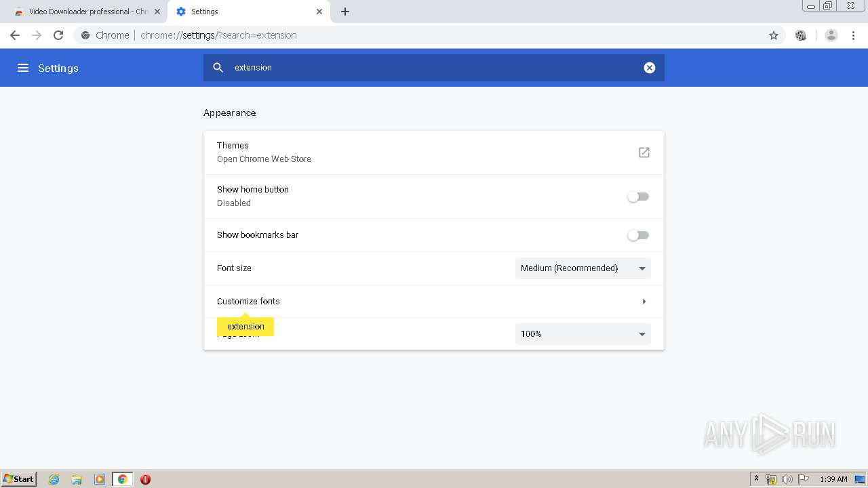Open the Themes row
The height and width of the screenshot is (488, 868).
coord(434,152)
